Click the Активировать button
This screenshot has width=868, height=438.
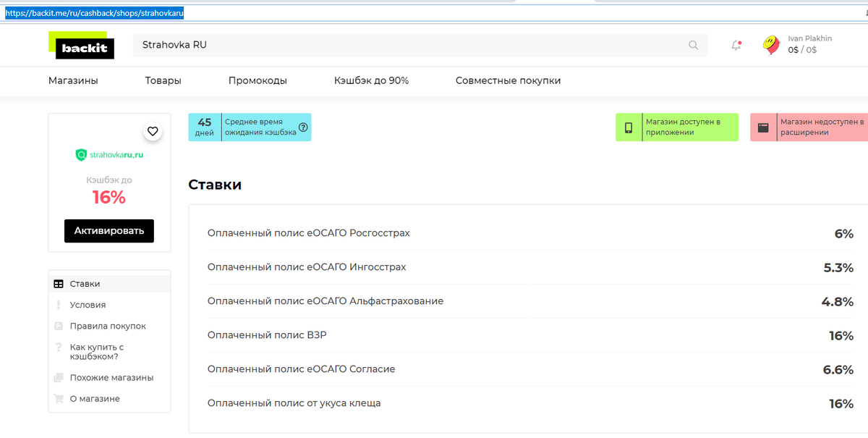[109, 231]
